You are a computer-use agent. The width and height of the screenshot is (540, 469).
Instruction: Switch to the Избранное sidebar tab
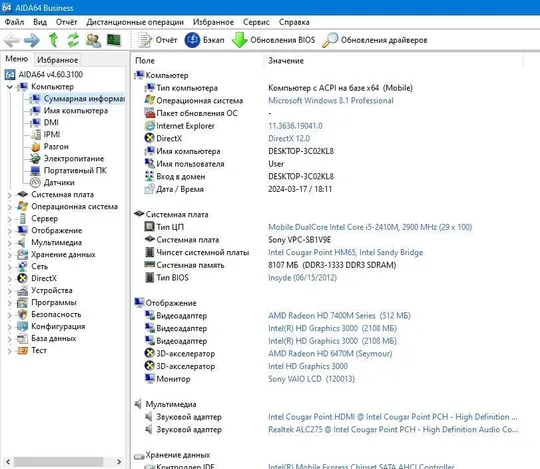[x=58, y=60]
